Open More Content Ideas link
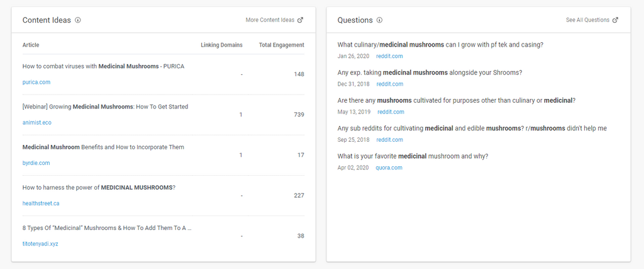The height and width of the screenshot is (269, 644). [x=270, y=20]
